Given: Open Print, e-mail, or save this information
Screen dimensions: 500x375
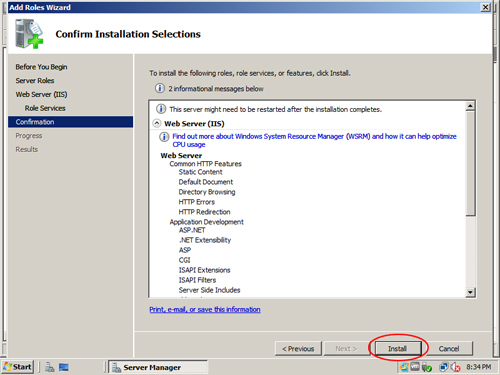Looking at the screenshot, I should [x=205, y=309].
